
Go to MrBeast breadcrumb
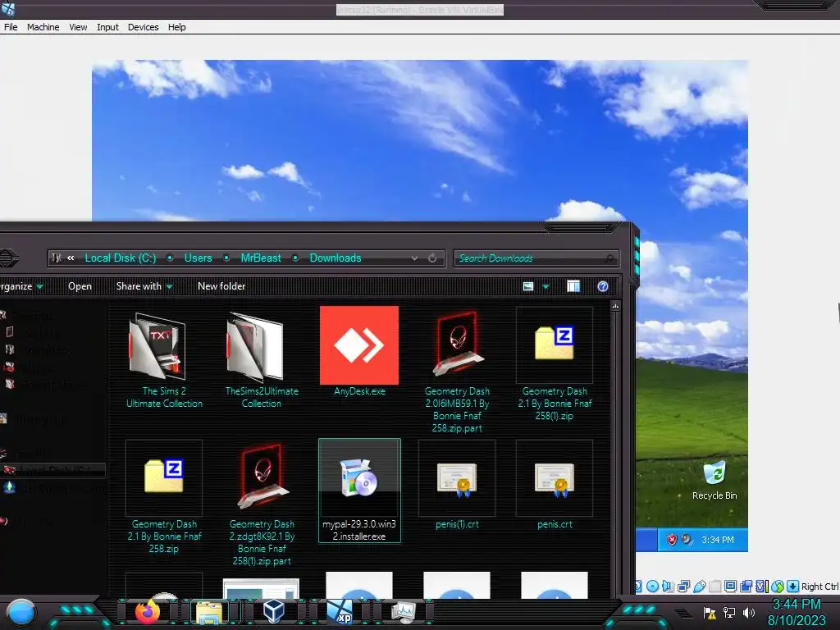pos(261,258)
